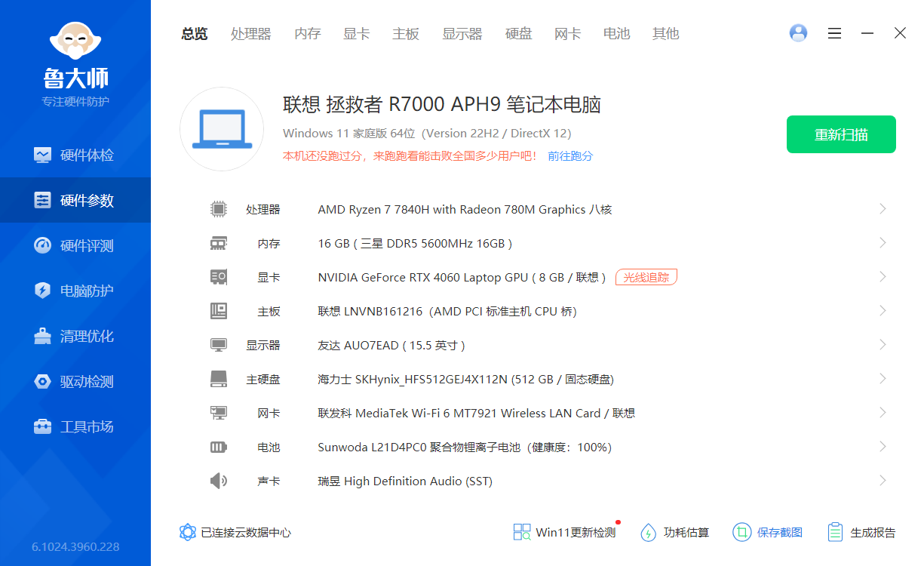Viewport: 924px width, 566px height.
Task: Click the 显卡 graphics card icon
Action: pyautogui.click(x=219, y=277)
